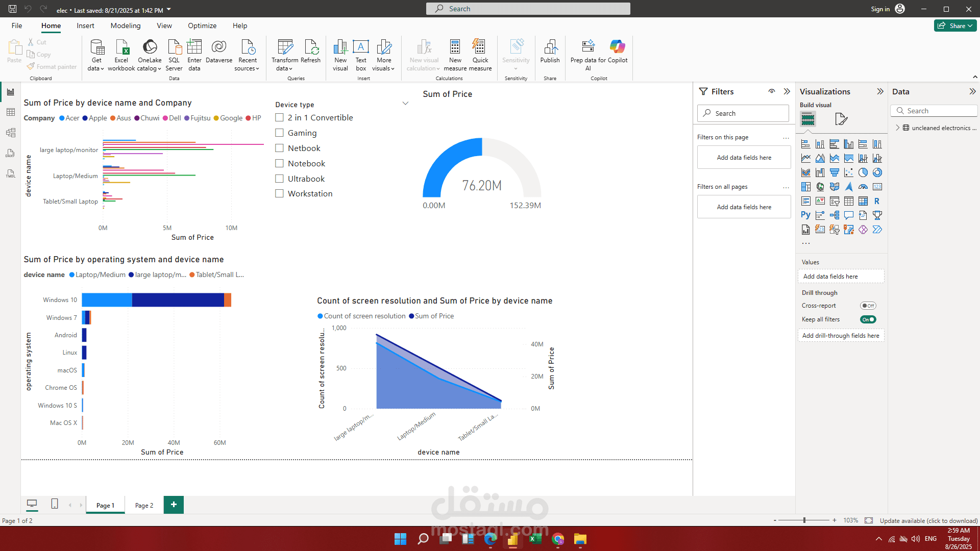Click the fit to page button
This screenshot has width=980, height=551.
(869, 520)
